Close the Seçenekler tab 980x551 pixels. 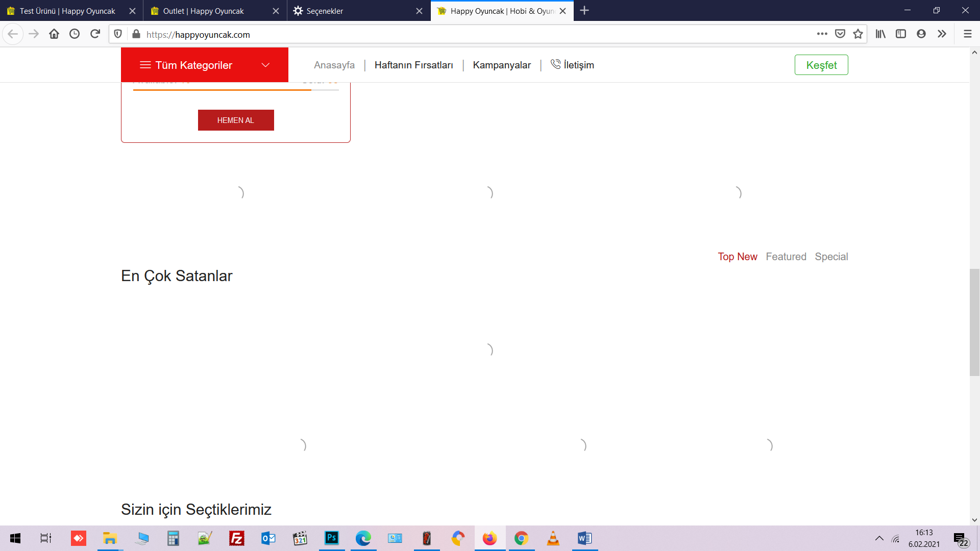click(419, 11)
